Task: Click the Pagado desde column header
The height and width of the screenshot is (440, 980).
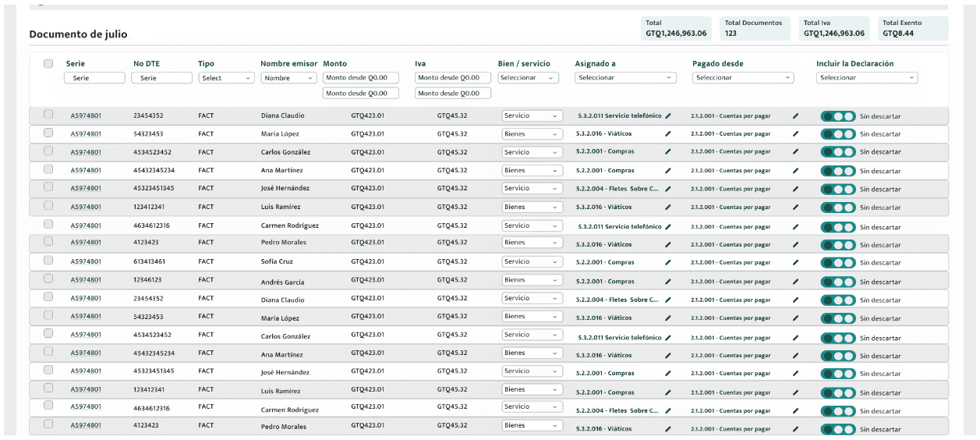Action: pos(718,64)
